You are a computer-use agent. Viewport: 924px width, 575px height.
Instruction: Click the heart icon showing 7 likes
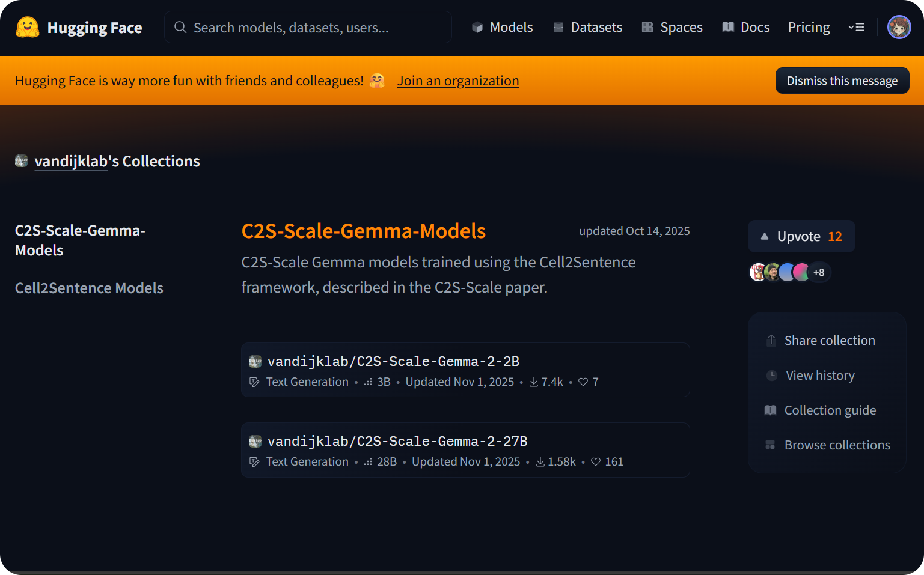[x=583, y=382]
